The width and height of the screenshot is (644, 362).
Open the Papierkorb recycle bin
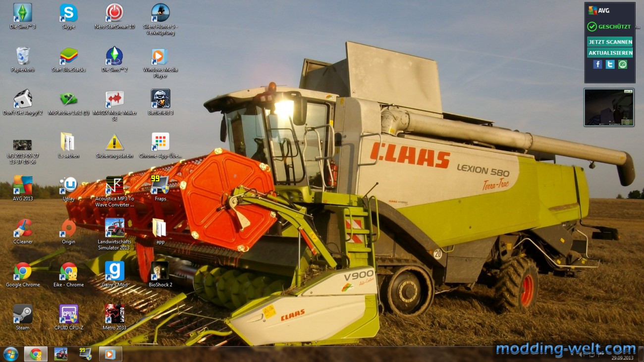point(23,59)
